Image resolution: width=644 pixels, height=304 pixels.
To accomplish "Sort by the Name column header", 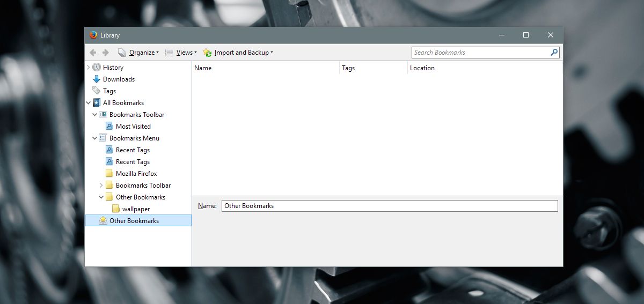I will pos(266,68).
